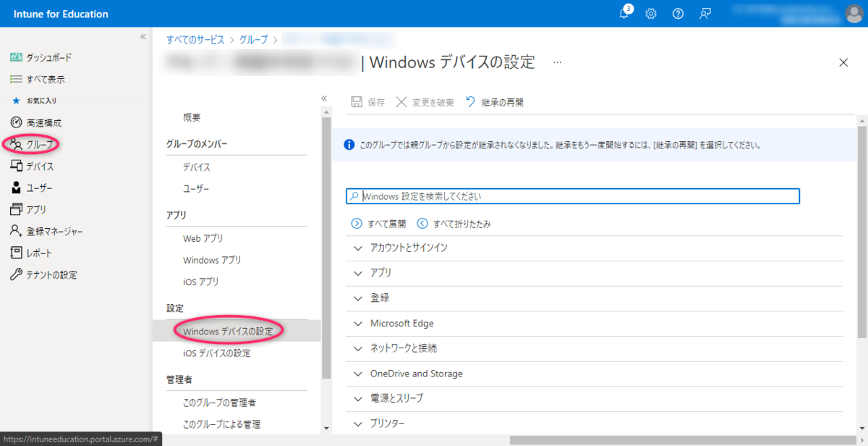
Task: Click the scroll-down arrow of menu scrollbar
Action: (326, 428)
